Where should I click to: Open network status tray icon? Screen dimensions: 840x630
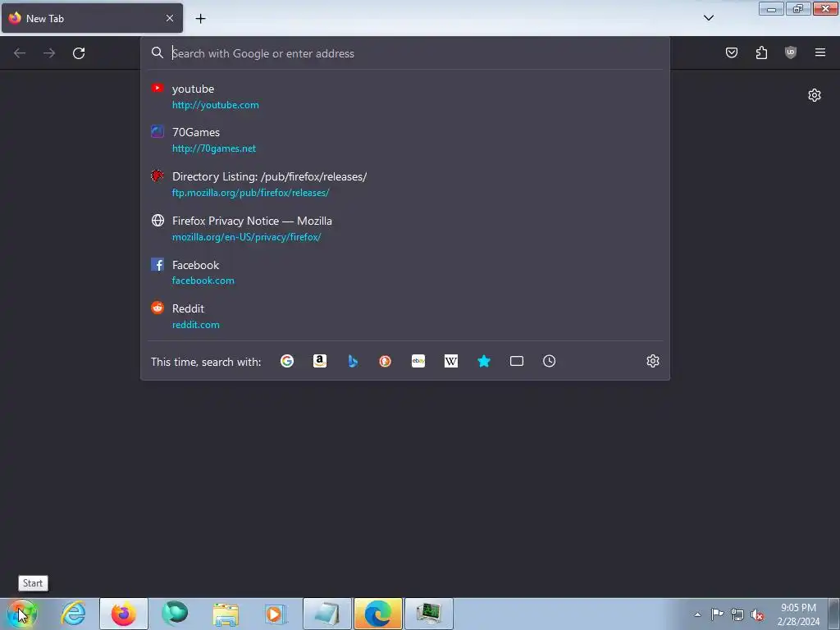point(737,614)
